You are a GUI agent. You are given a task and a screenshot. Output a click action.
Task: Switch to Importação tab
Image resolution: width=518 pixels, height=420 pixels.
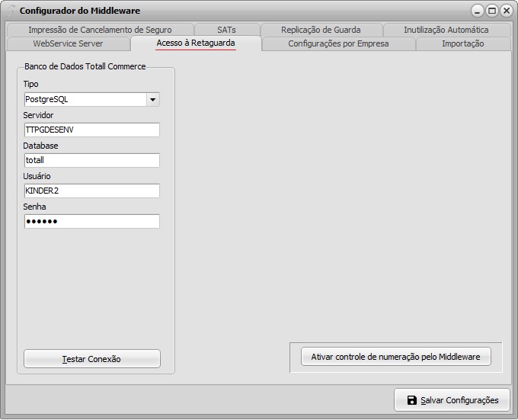pos(463,43)
